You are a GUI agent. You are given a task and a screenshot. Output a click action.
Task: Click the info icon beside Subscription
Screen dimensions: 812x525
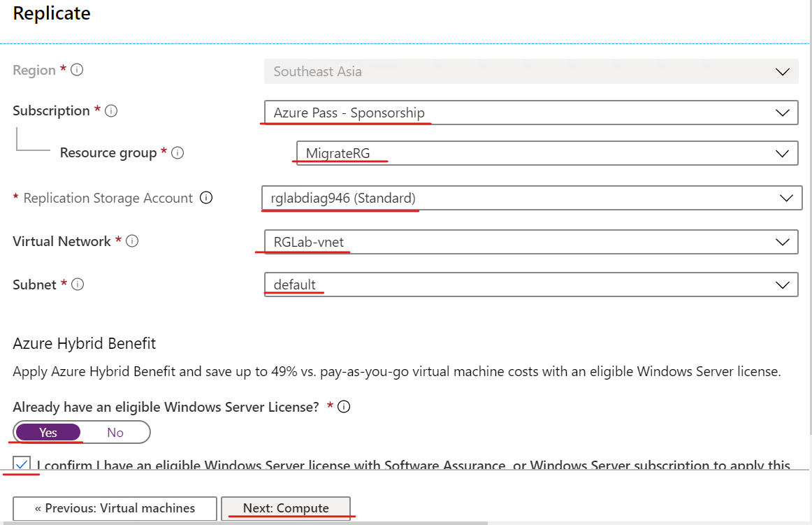coord(111,111)
